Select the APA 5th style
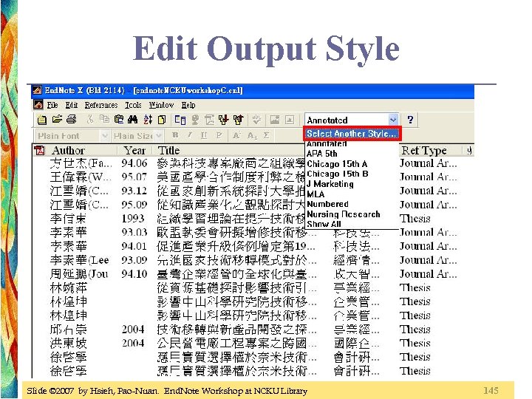This screenshot has height=399, width=532. click(321, 154)
